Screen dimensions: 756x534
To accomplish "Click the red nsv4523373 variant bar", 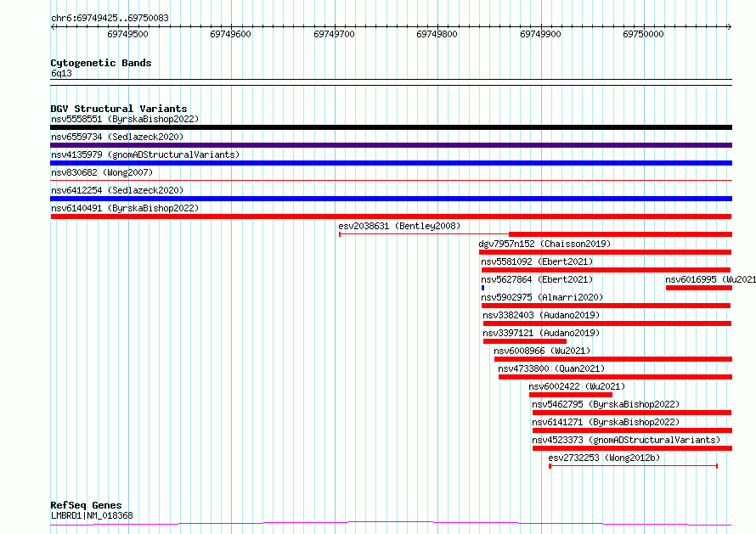I will [x=632, y=448].
